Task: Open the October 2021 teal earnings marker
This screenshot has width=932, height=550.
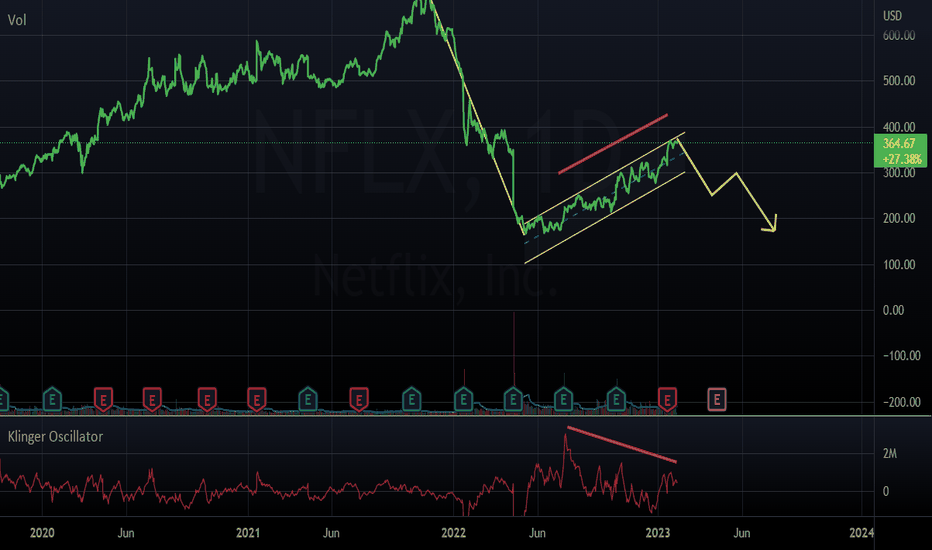Action: tap(411, 400)
